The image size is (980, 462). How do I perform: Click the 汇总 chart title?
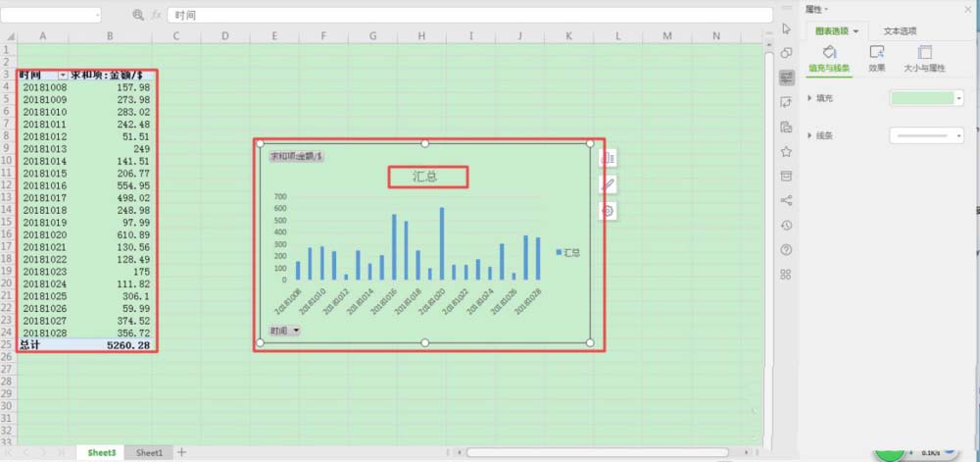(425, 178)
